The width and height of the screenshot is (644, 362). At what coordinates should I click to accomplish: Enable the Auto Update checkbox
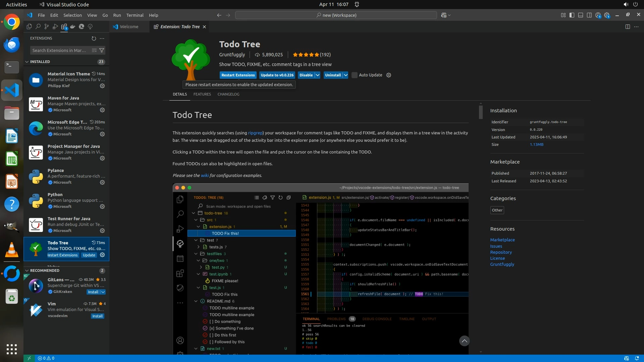point(355,75)
